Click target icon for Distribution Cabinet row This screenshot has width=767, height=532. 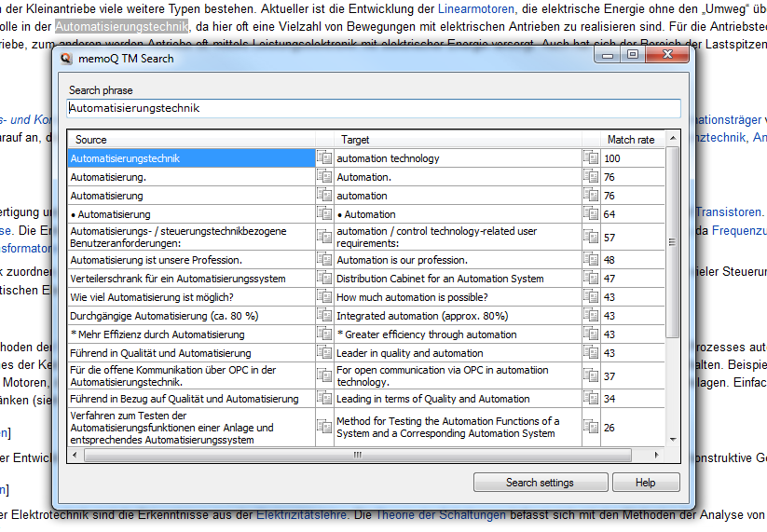pyautogui.click(x=591, y=279)
